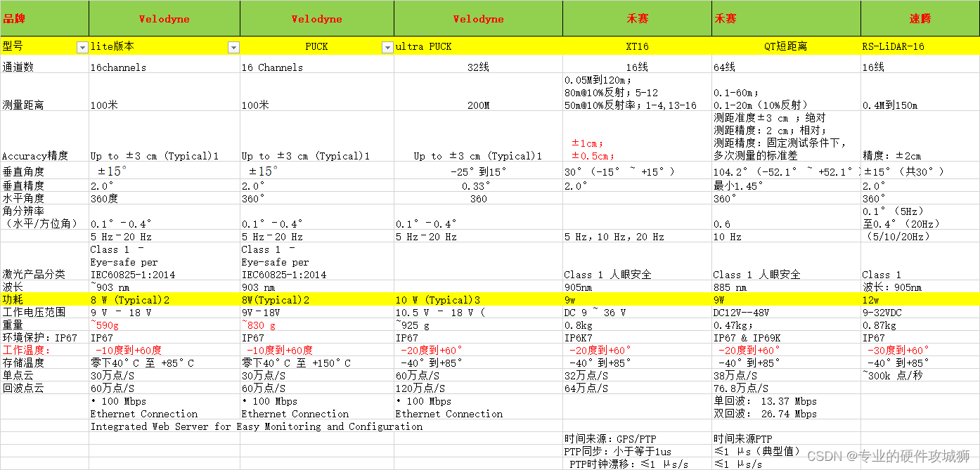
Task: Select the 品牌 header cell
Action: click(45, 19)
